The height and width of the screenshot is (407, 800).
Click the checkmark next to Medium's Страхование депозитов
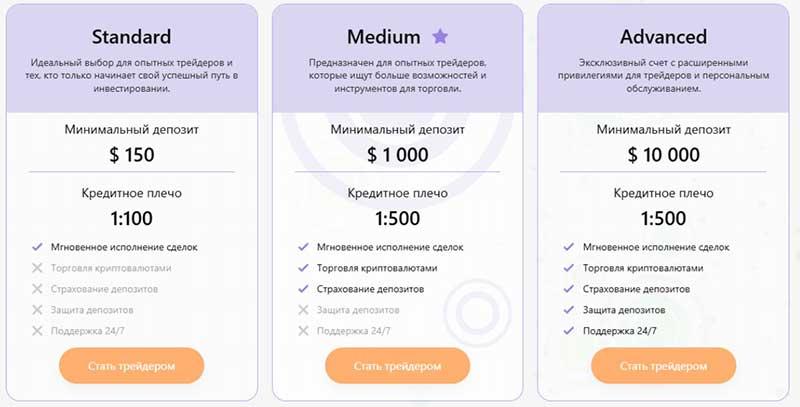click(x=303, y=289)
